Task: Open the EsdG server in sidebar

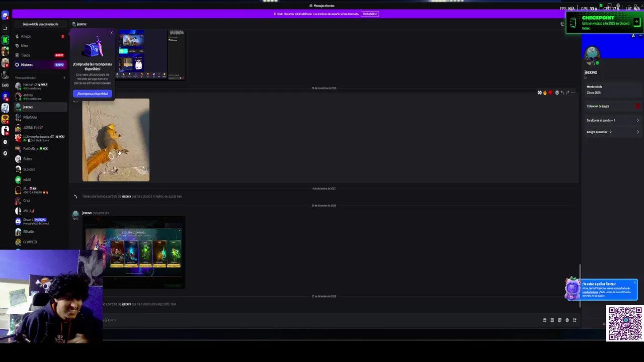Action: coord(5,85)
